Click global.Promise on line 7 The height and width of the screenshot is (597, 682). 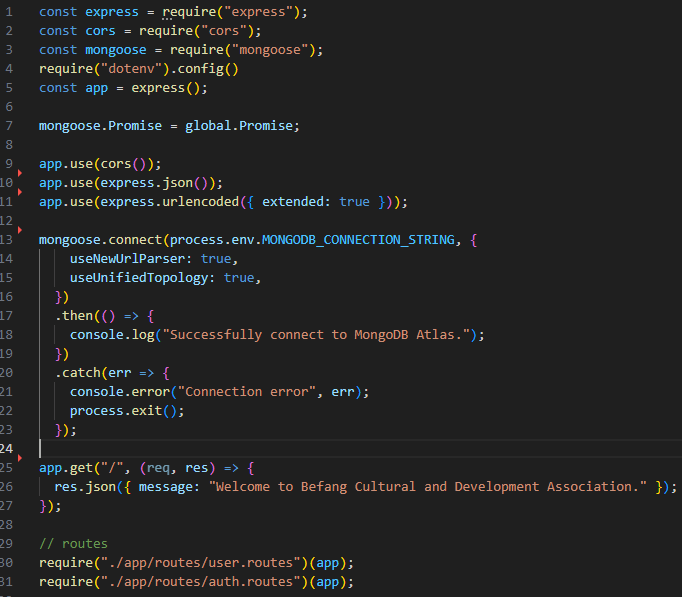coord(239,126)
